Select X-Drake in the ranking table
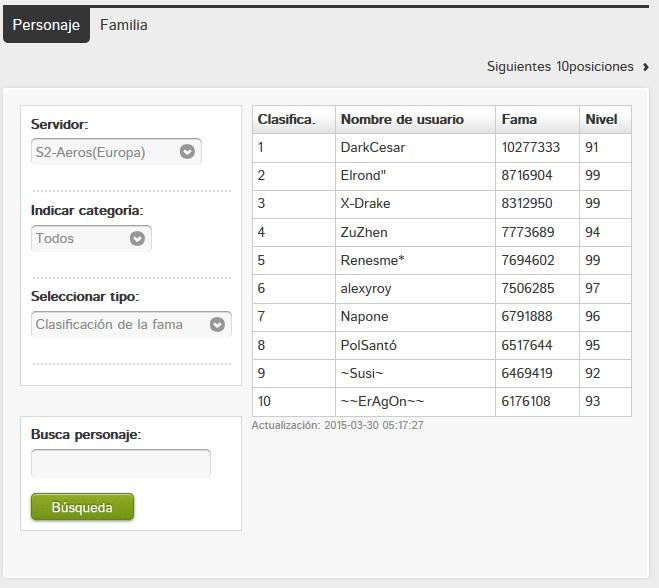The width and height of the screenshot is (659, 588). 366,203
